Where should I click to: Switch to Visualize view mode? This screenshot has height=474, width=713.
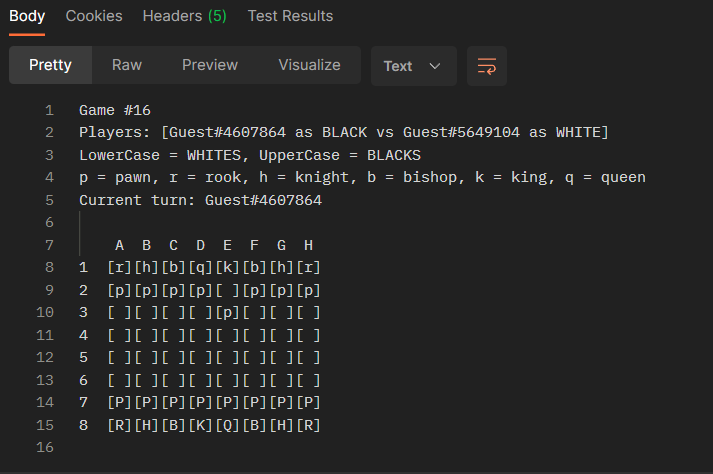coord(309,65)
